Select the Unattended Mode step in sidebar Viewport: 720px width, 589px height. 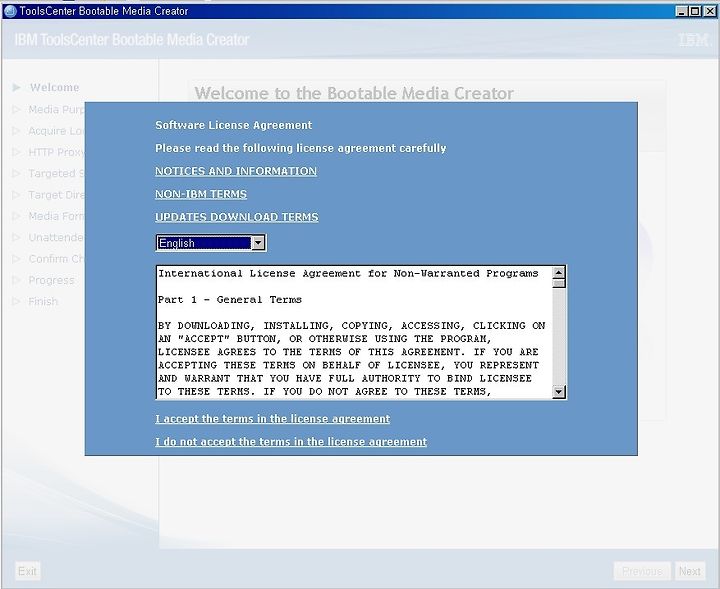pos(56,237)
